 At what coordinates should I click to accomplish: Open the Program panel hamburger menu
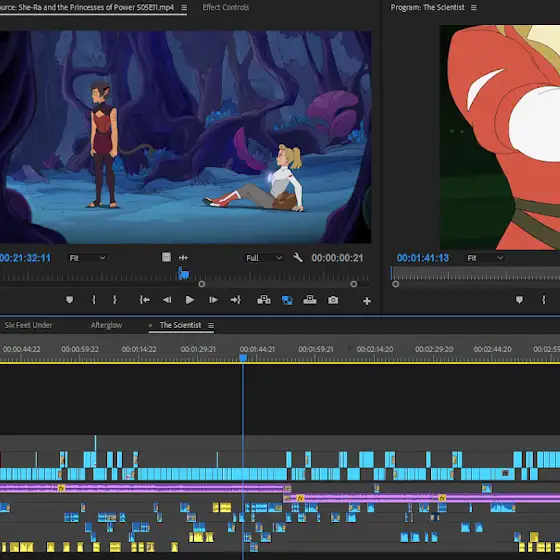(474, 8)
